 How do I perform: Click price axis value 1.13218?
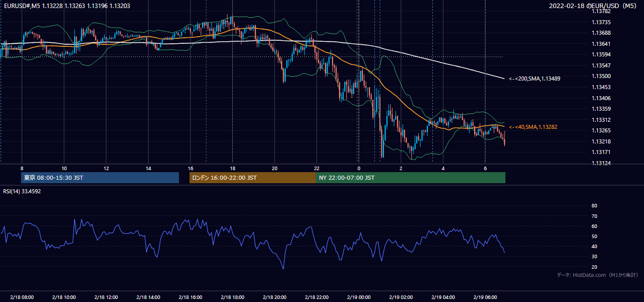[601, 141]
